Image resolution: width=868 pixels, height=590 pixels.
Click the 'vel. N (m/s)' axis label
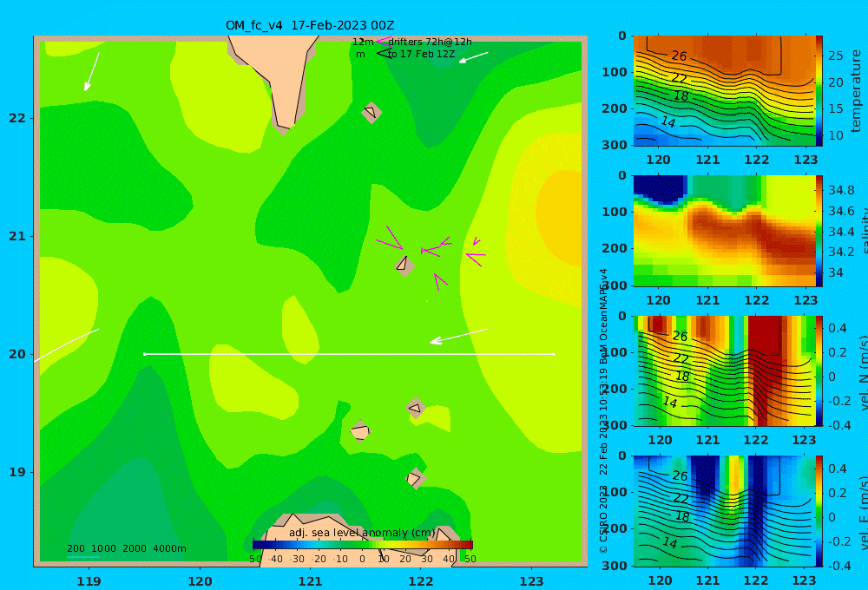[862, 372]
